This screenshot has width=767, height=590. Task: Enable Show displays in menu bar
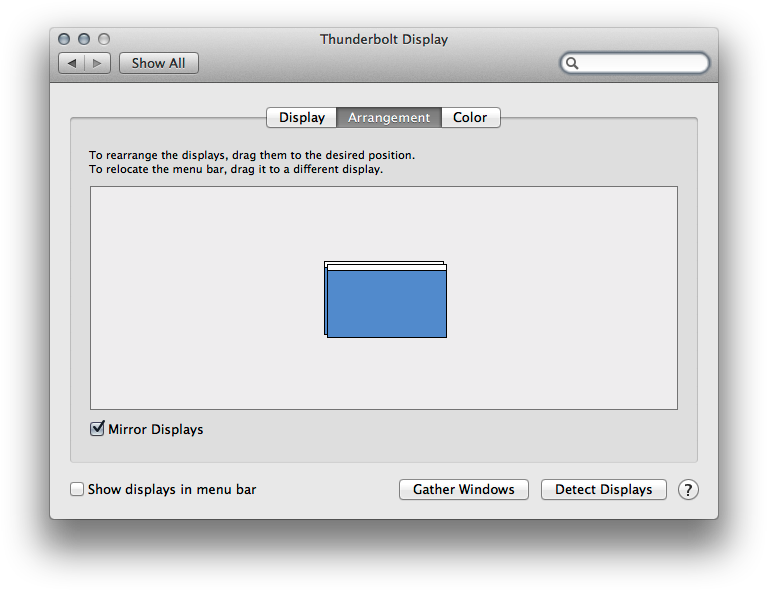point(77,489)
